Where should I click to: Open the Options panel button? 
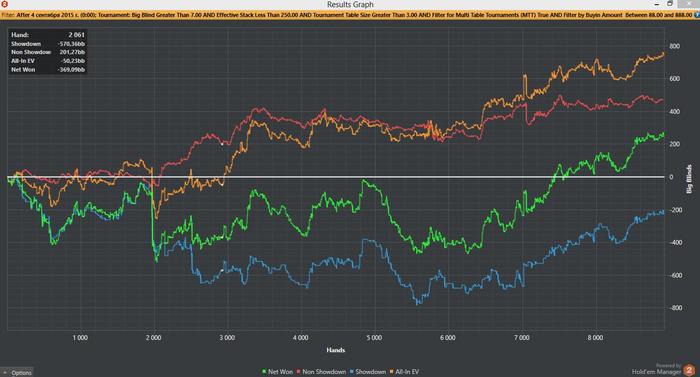17,372
